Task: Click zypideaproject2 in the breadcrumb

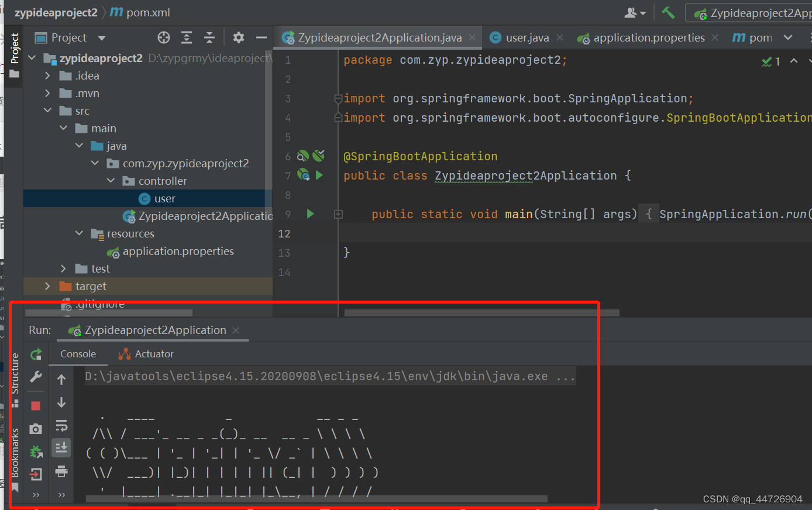Action: click(x=56, y=12)
